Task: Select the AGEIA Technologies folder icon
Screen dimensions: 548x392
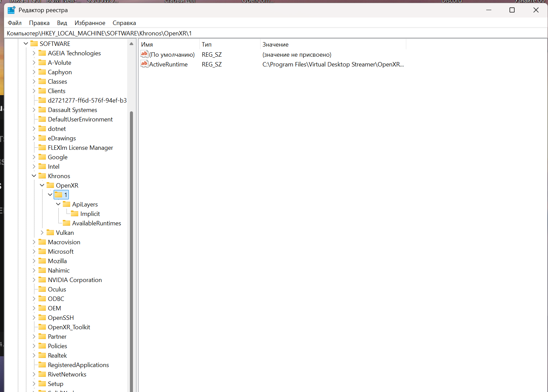Action: 42,53
